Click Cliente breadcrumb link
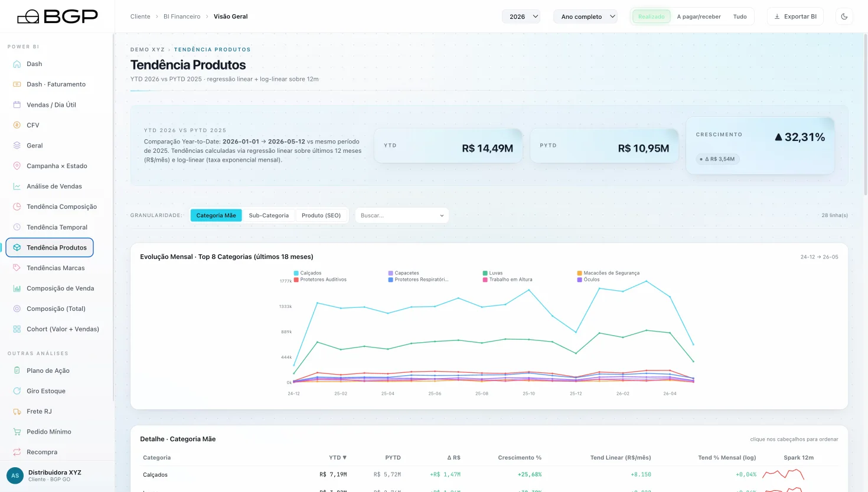This screenshot has height=492, width=868. click(x=141, y=17)
